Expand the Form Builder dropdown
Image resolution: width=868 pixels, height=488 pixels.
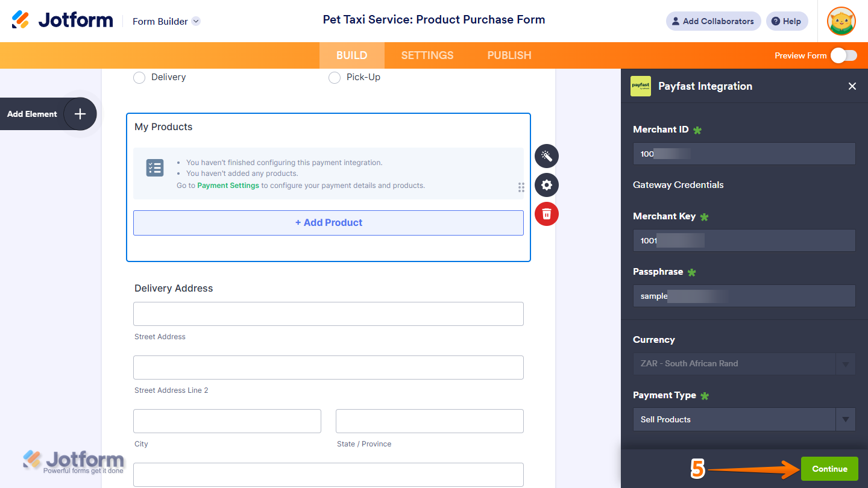click(196, 21)
